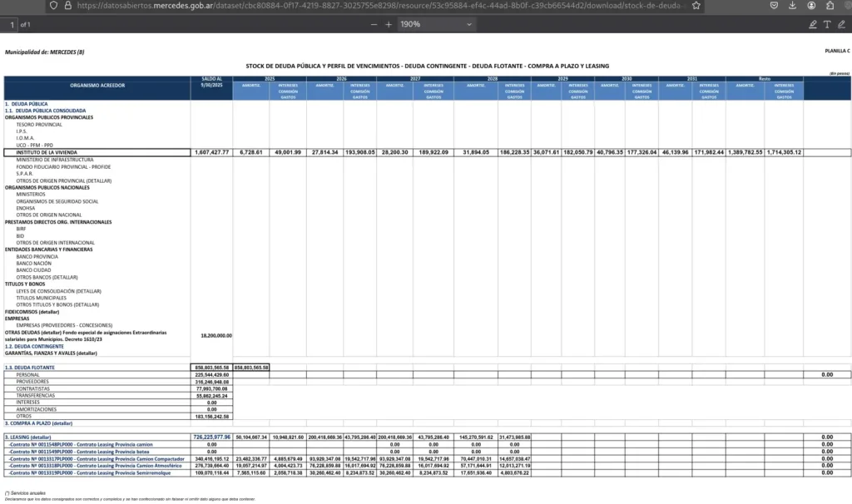The height and width of the screenshot is (504, 852).
Task: Click the BIRF row
Action: pos(21,229)
